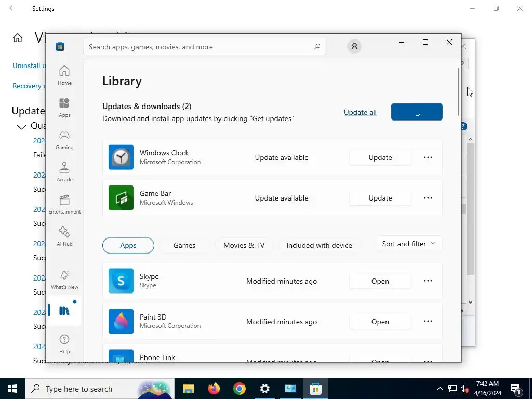Image resolution: width=532 pixels, height=399 pixels.
Task: Open more options for Skype
Action: click(428, 281)
